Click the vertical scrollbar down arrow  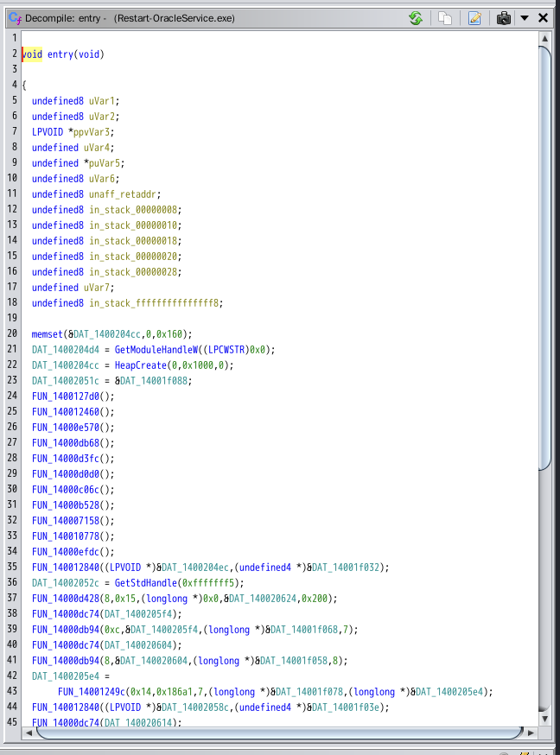(544, 719)
